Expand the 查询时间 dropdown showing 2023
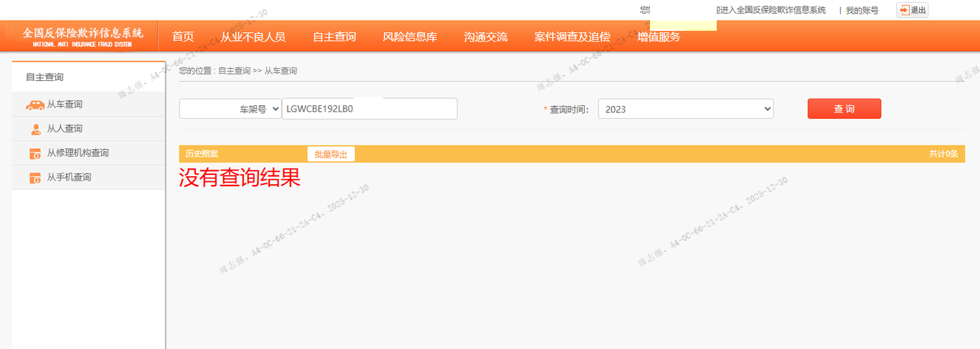The width and height of the screenshot is (980, 349). click(685, 109)
